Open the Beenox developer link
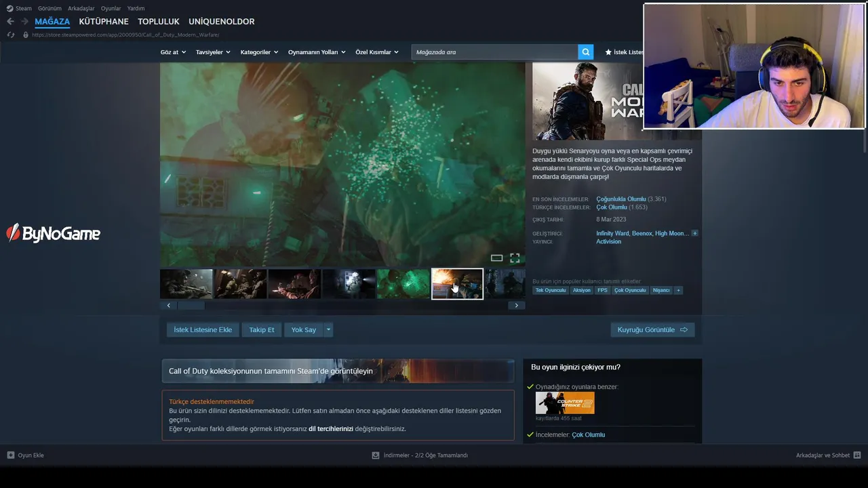Image resolution: width=868 pixels, height=488 pixels. point(642,233)
